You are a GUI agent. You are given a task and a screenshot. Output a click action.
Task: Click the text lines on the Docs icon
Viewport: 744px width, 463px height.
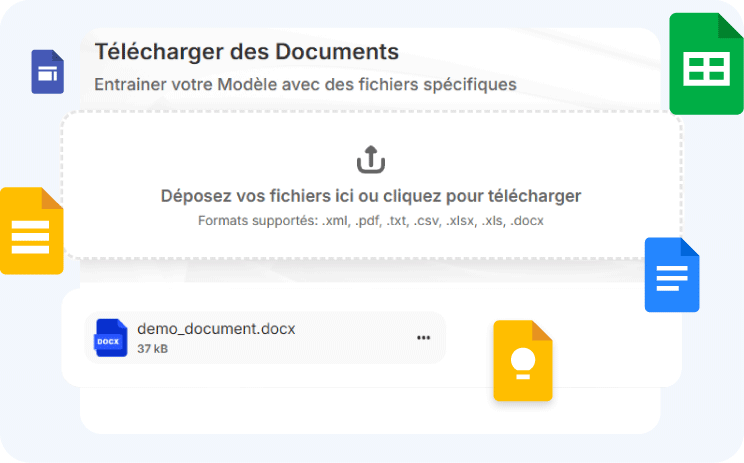coord(672,278)
